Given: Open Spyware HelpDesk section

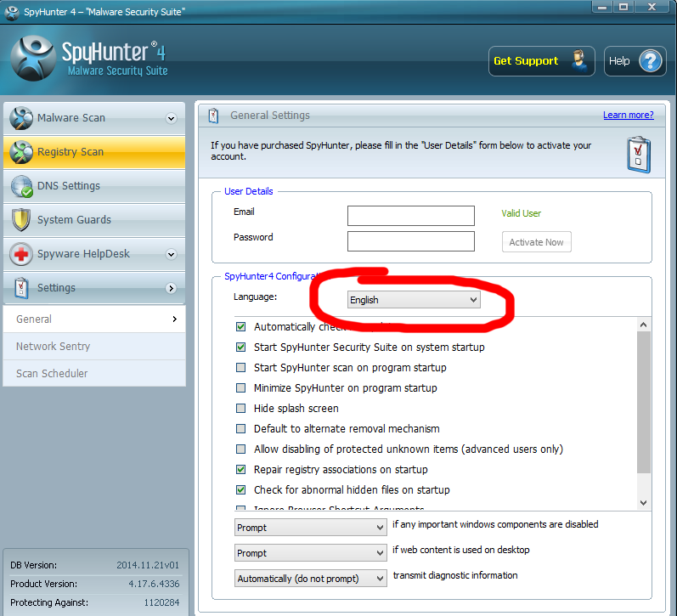Looking at the screenshot, I should 94,254.
